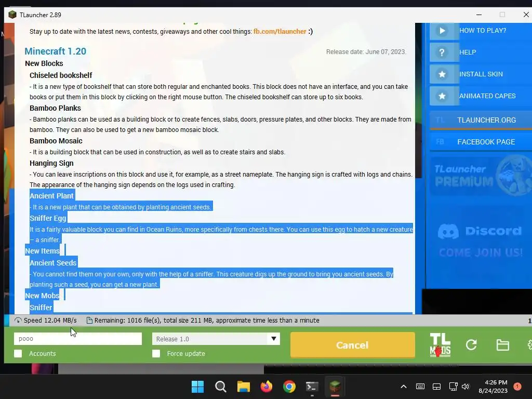
Task: Open INSTALL SKIN menu item
Action: click(481, 74)
